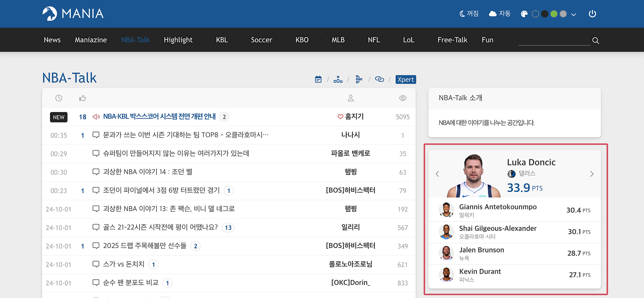Image resolution: width=644 pixels, height=298 pixels.
Task: Sort posts by the clock icon
Action: click(59, 98)
